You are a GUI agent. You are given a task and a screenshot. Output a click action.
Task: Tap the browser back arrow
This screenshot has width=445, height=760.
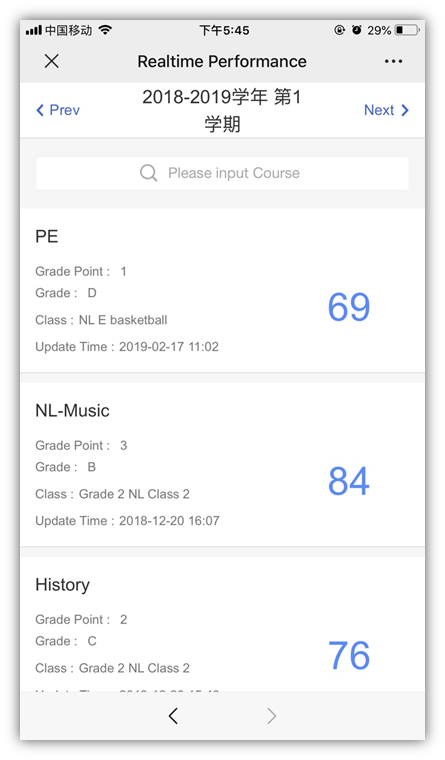pos(174,715)
